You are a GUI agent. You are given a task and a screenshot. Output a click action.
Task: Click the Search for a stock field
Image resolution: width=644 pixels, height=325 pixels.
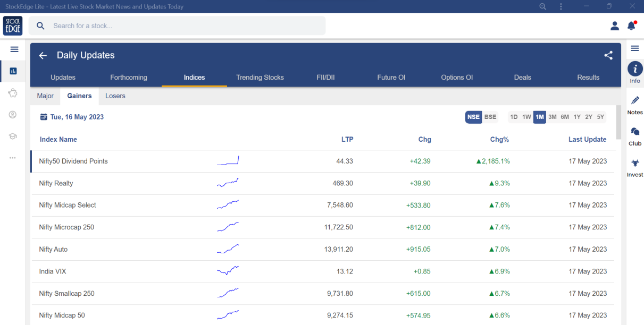[x=181, y=25]
